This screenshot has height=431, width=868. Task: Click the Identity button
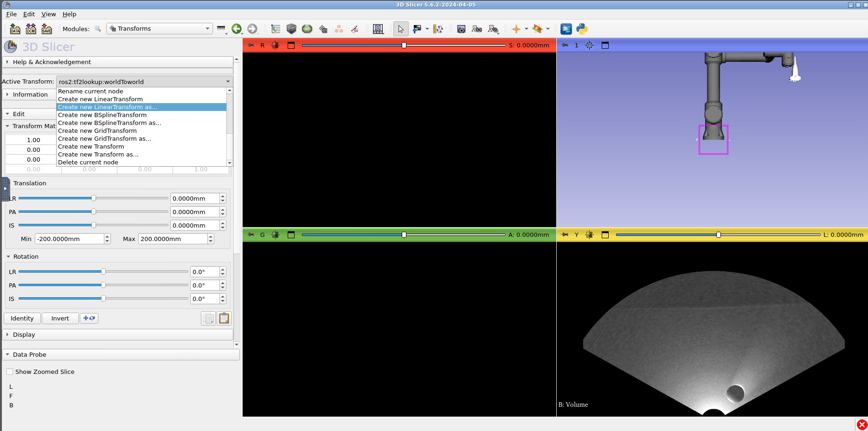click(22, 318)
